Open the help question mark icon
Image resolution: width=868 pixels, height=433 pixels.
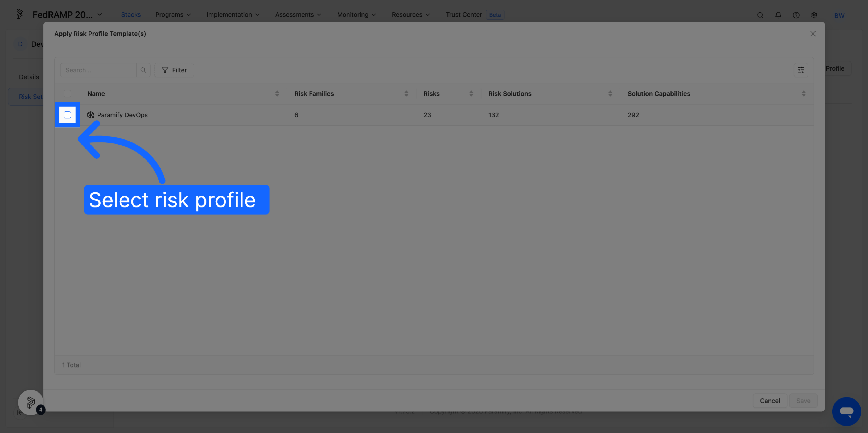click(796, 15)
